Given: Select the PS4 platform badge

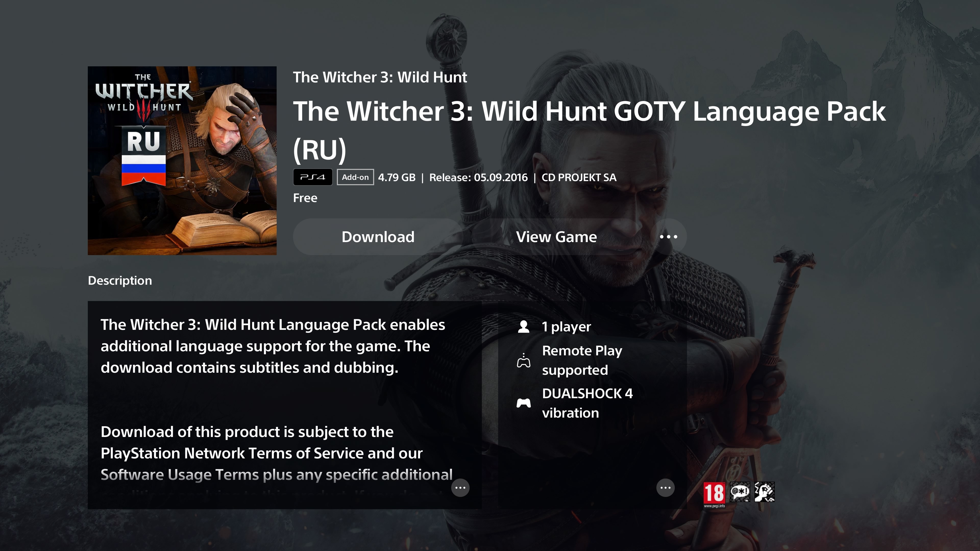Looking at the screenshot, I should click(x=313, y=177).
